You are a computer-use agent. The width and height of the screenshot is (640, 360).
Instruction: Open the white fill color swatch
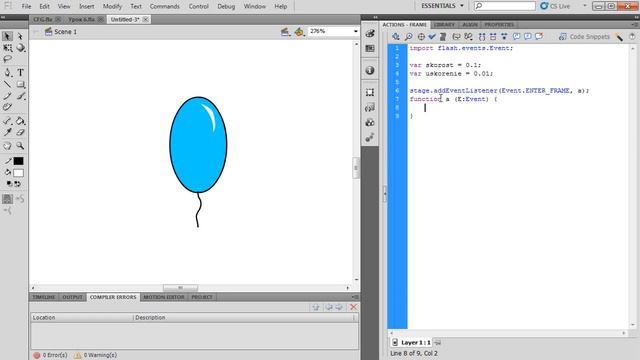18,173
